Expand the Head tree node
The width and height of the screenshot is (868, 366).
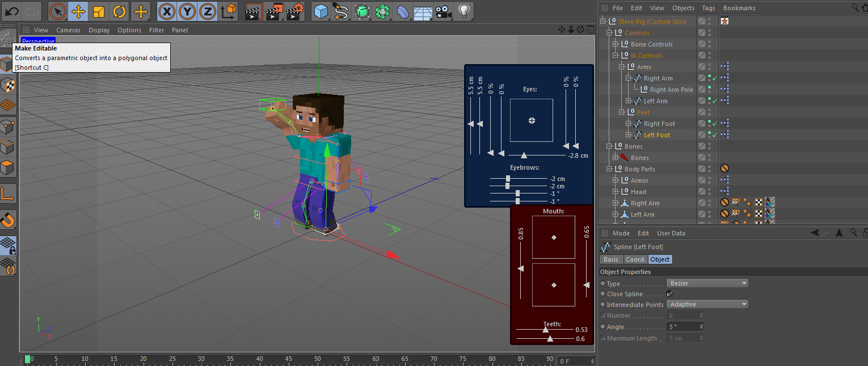click(615, 192)
